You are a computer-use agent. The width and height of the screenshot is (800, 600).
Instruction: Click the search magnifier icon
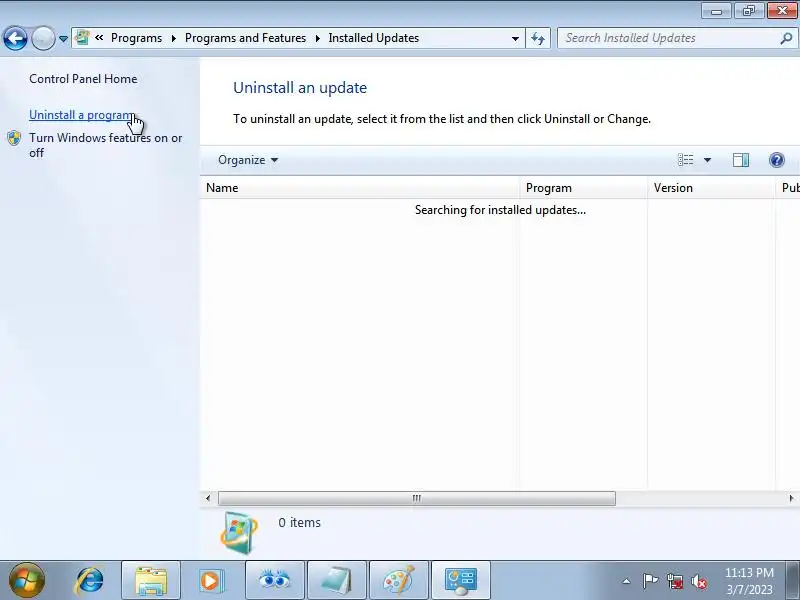pyautogui.click(x=786, y=38)
